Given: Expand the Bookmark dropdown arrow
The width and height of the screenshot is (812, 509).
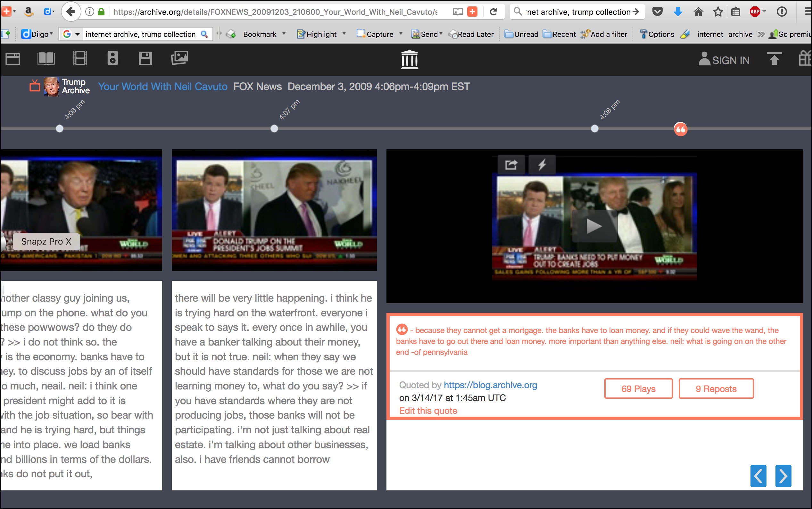Looking at the screenshot, I should pyautogui.click(x=284, y=34).
